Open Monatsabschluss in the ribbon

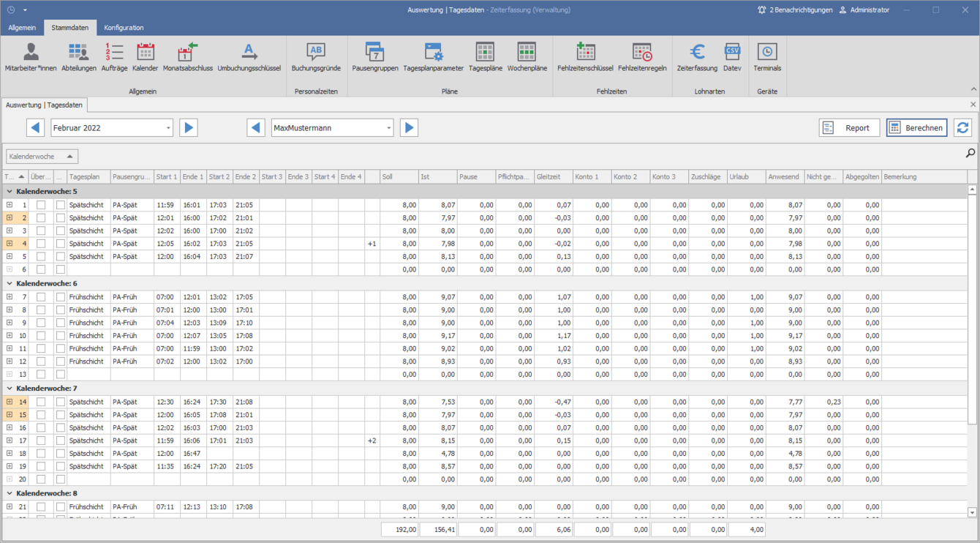point(188,57)
